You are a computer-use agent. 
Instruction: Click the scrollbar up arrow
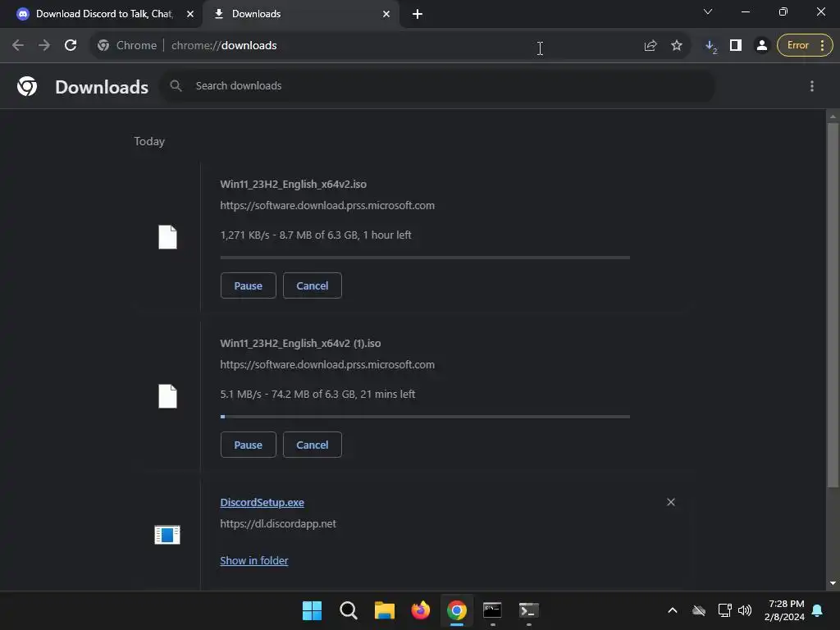pyautogui.click(x=833, y=116)
